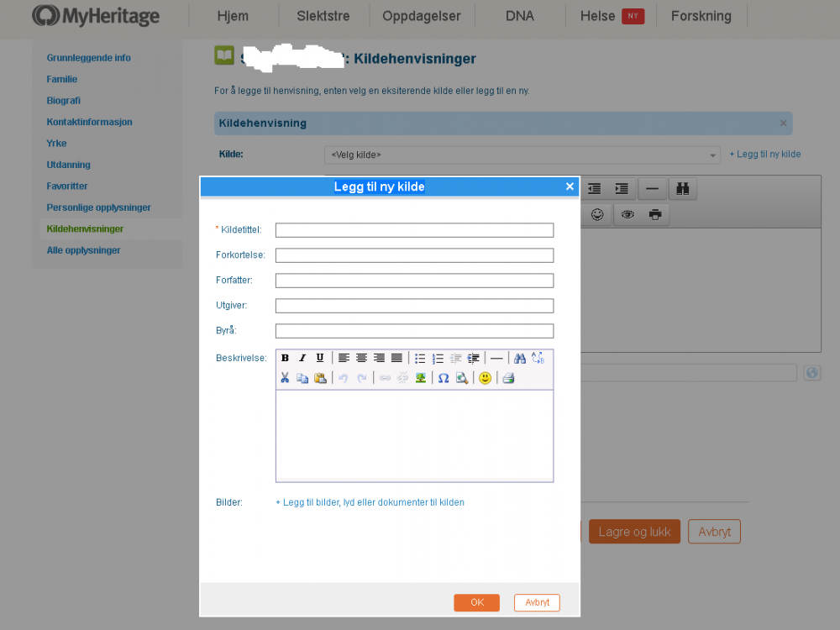Open the Forskning menu item
Image resolution: width=840 pixels, height=630 pixels.
(701, 16)
